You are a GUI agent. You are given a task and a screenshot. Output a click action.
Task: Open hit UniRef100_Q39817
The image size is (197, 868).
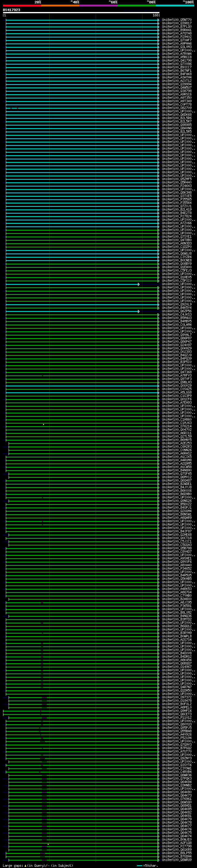(177, 23)
